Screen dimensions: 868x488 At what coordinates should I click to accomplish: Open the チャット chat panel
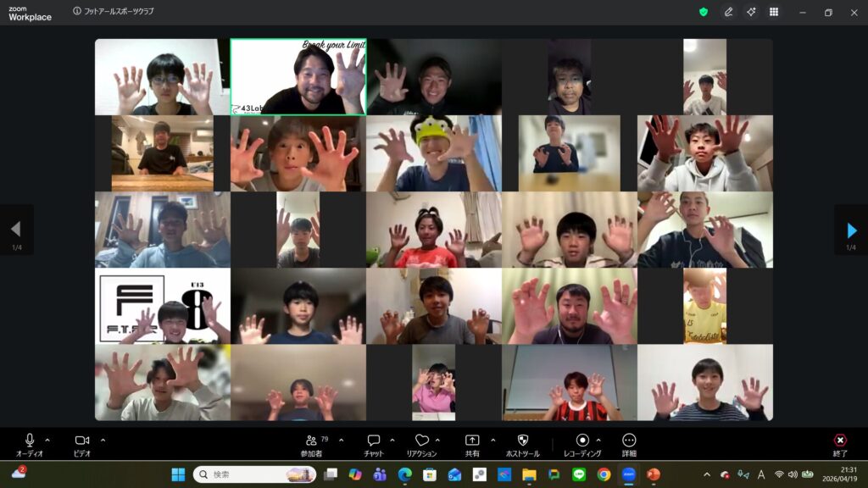tap(374, 444)
